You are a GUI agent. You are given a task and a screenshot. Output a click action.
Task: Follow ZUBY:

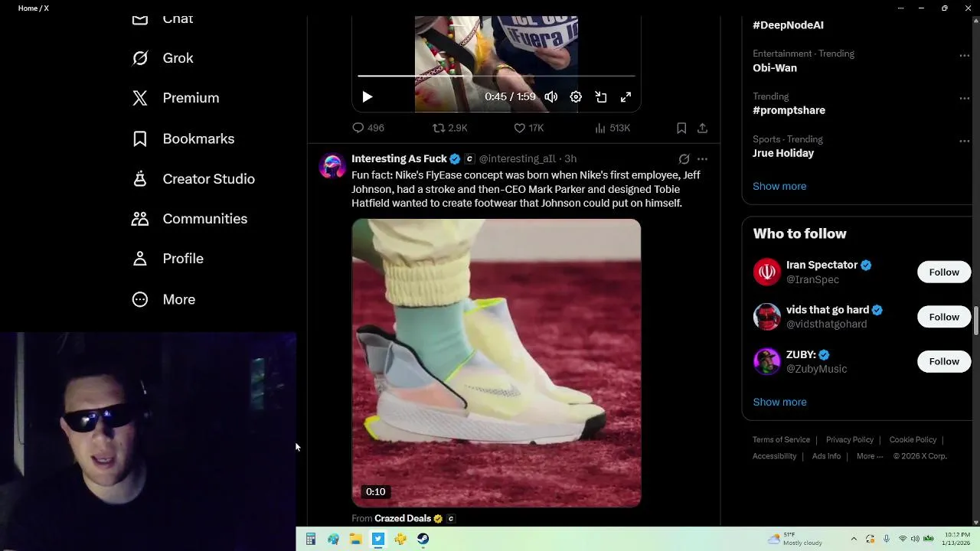(944, 361)
